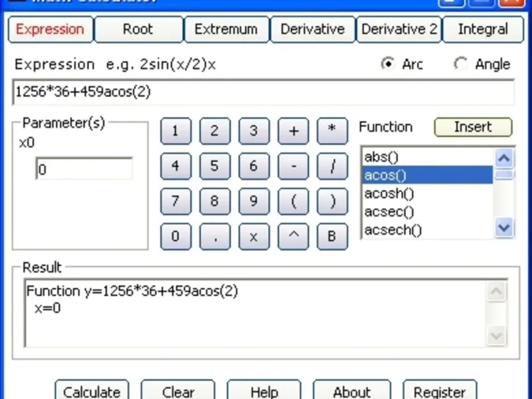The image size is (532, 399).
Task: Click the Register button
Action: point(440,390)
